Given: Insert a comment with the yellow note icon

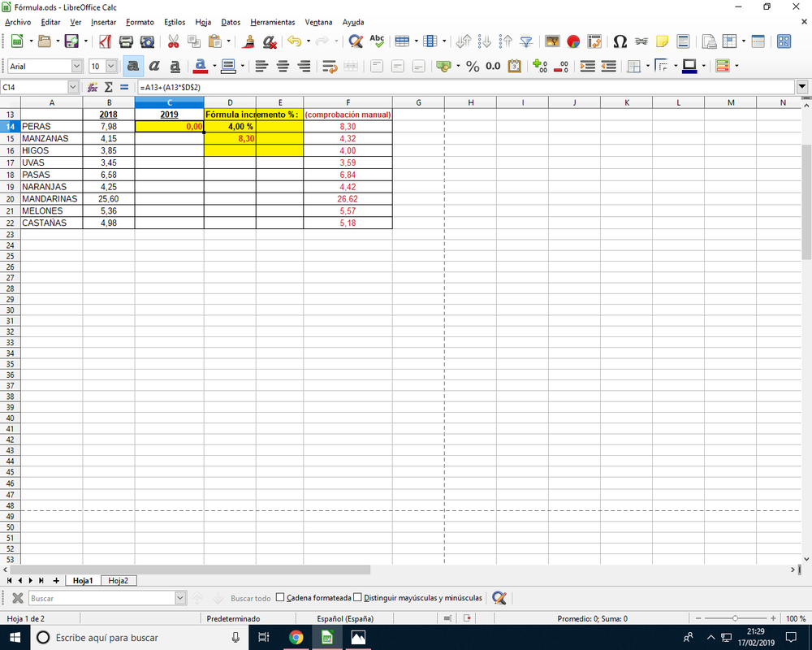Looking at the screenshot, I should pyautogui.click(x=662, y=41).
